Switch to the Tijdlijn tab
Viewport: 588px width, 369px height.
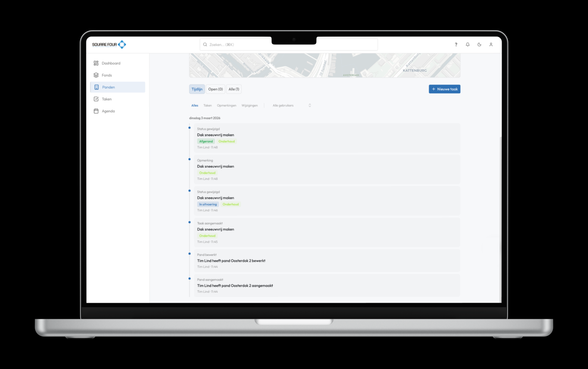pos(197,89)
